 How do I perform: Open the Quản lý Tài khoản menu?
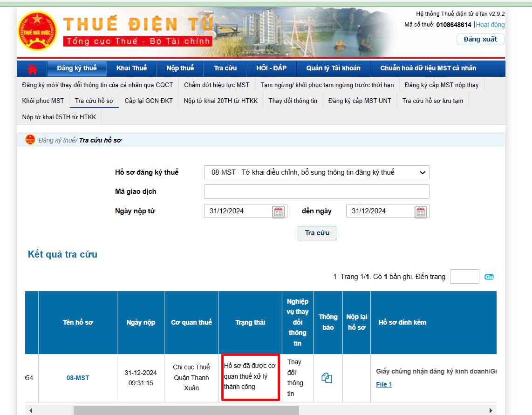(333, 68)
